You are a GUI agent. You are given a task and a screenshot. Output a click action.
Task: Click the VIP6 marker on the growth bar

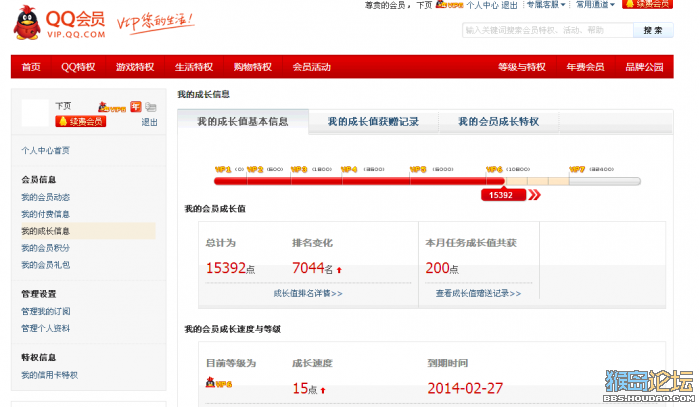[494, 169]
